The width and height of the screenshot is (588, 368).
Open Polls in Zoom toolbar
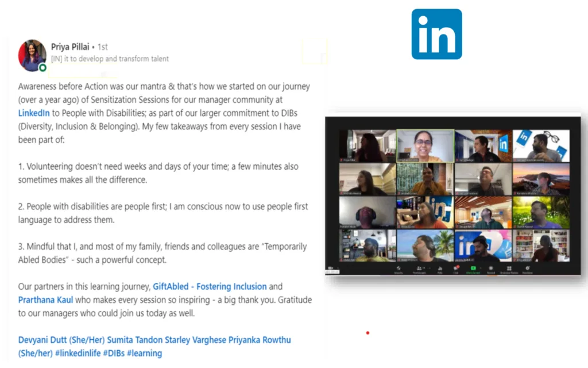440,270
